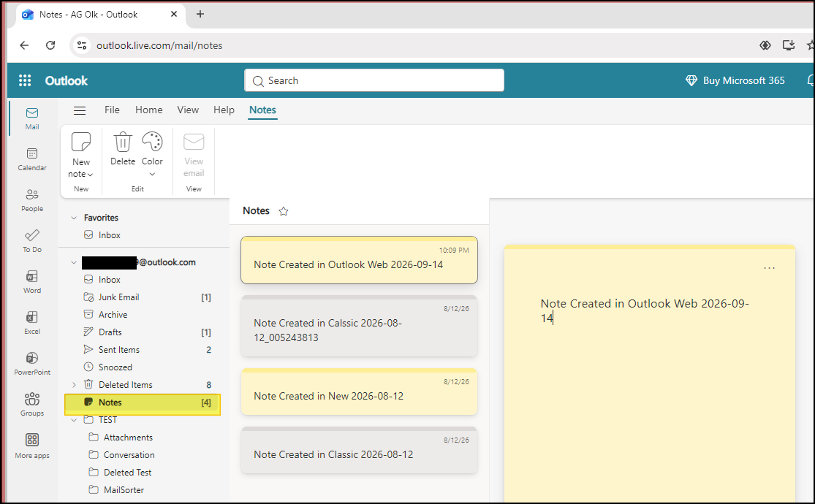Viewport: 815px width, 504px height.
Task: Open Groups in the left app rail
Action: tap(32, 405)
